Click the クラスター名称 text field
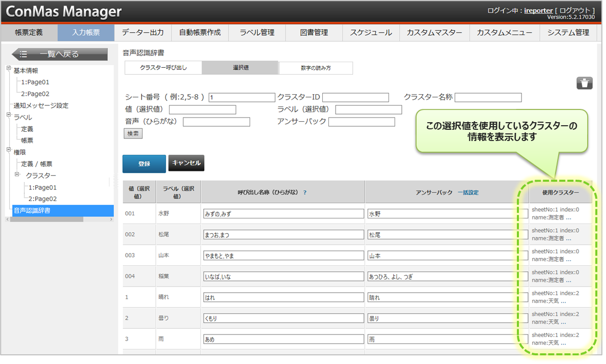The height and width of the screenshot is (364, 606). pos(488,97)
